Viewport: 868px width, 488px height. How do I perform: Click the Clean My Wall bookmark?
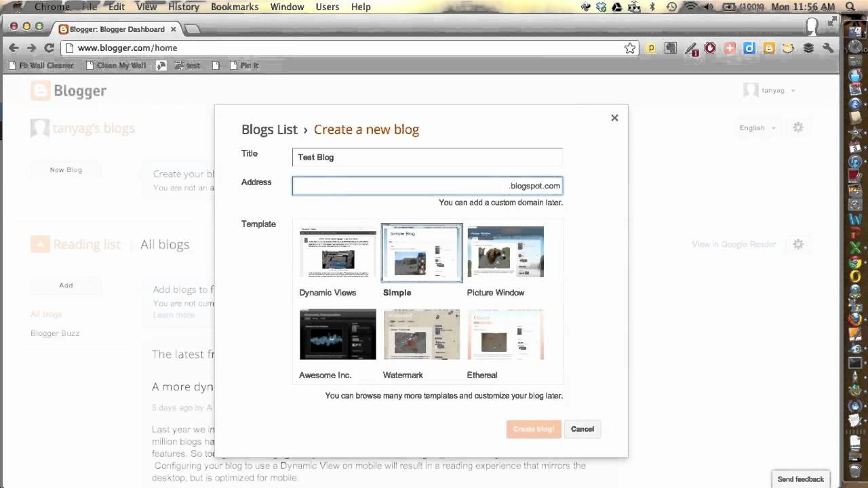point(116,66)
